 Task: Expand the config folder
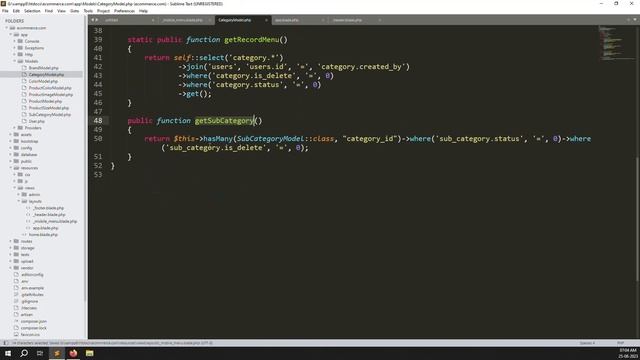(x=11, y=148)
